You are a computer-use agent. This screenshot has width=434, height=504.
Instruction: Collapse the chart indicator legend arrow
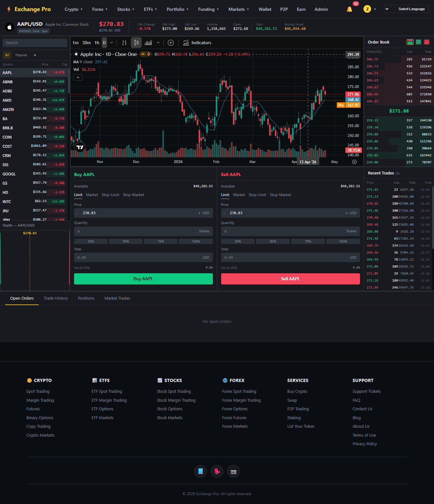78,77
